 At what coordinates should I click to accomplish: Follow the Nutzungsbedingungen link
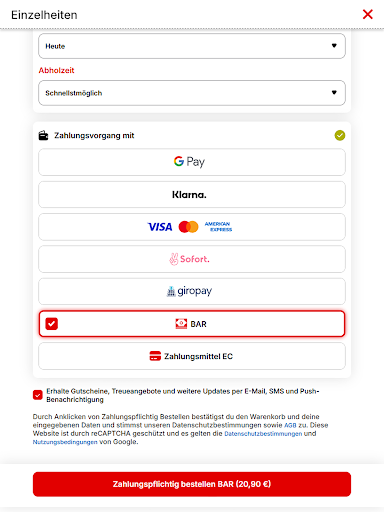65,442
